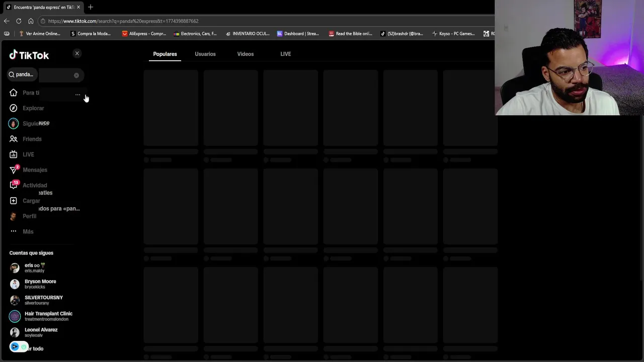Open 'Electronics, Cars, F...' bookmark

tap(195, 34)
